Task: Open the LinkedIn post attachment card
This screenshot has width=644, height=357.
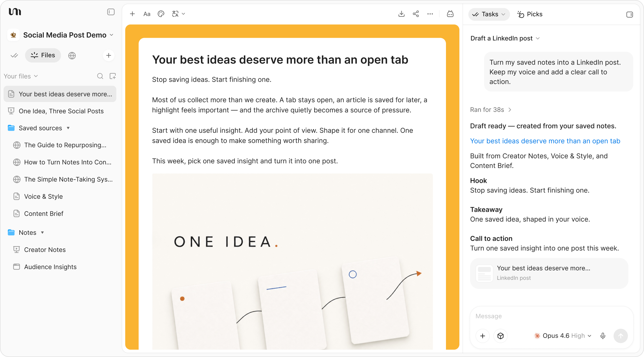Action: point(549,273)
